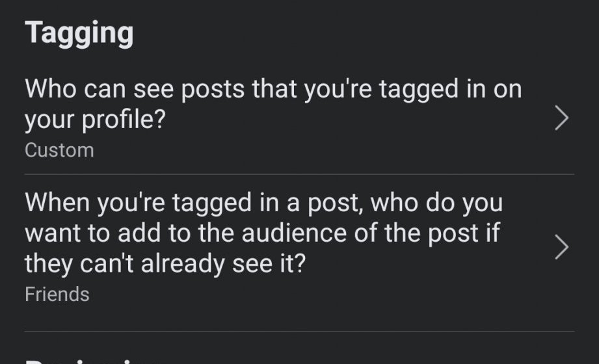Tap the 'they can't already see it?' line
This screenshot has width=599, height=364.
tap(165, 265)
